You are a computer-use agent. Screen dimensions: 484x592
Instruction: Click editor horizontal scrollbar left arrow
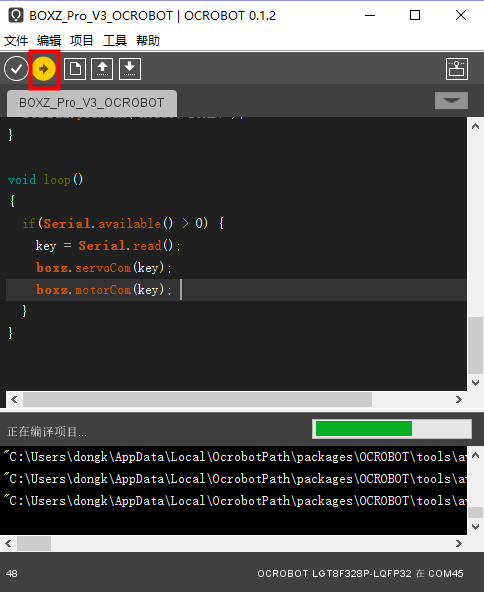point(14,399)
